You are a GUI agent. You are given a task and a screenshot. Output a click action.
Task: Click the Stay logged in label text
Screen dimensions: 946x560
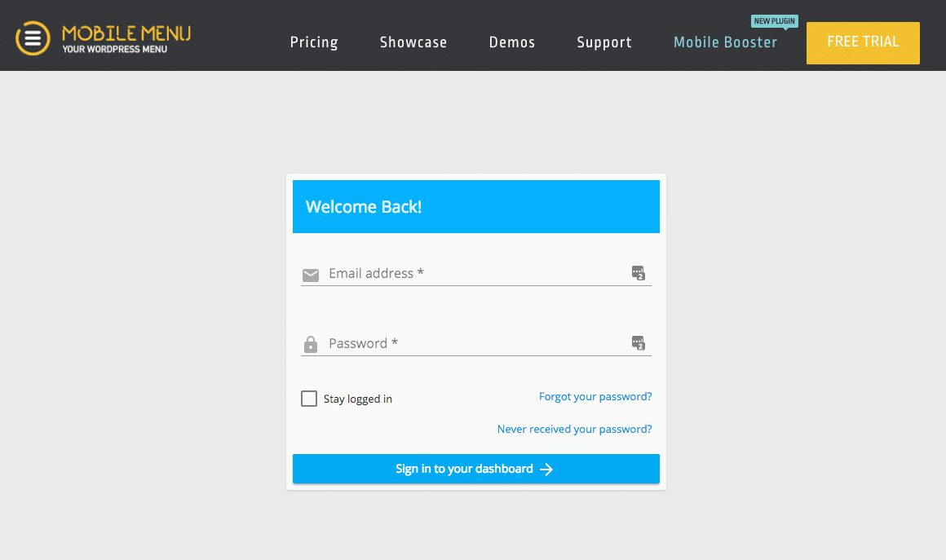(358, 399)
